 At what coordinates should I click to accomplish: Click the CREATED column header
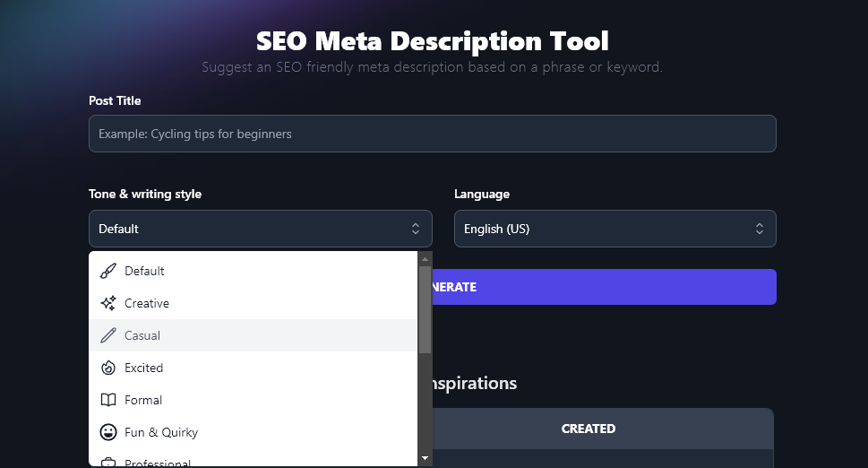point(588,429)
